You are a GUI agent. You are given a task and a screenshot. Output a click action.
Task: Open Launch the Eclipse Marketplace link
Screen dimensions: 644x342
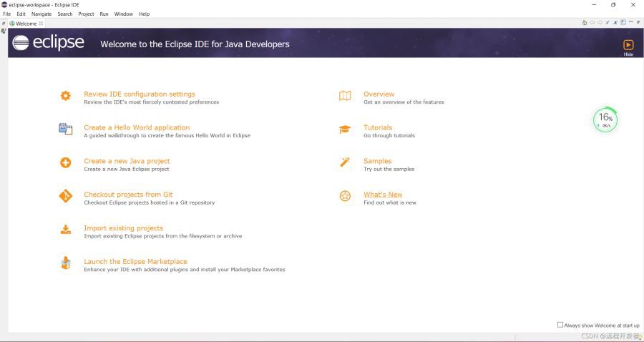click(135, 262)
